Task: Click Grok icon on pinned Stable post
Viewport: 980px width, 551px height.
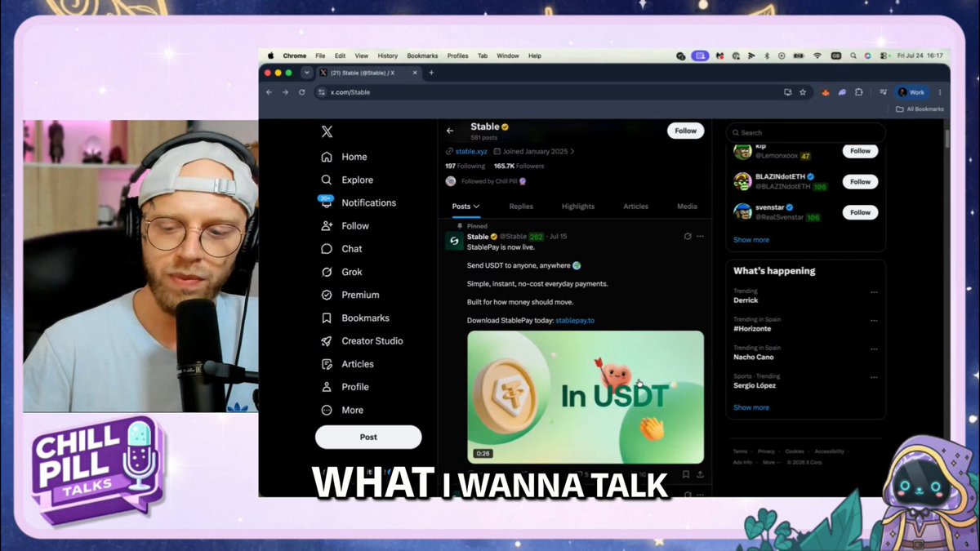Action: 688,237
